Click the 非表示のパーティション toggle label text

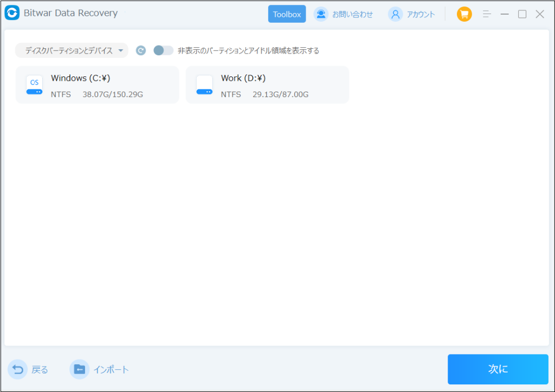[248, 50]
